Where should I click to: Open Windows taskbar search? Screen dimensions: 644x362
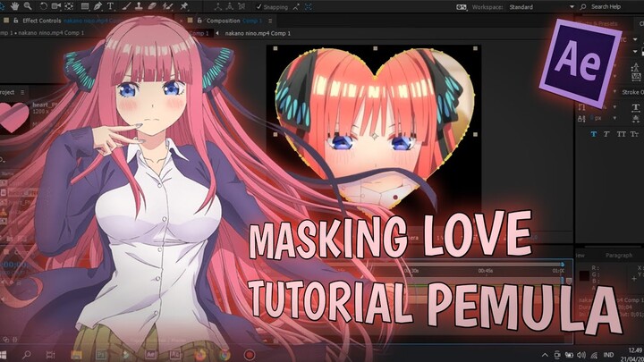(x=27, y=355)
